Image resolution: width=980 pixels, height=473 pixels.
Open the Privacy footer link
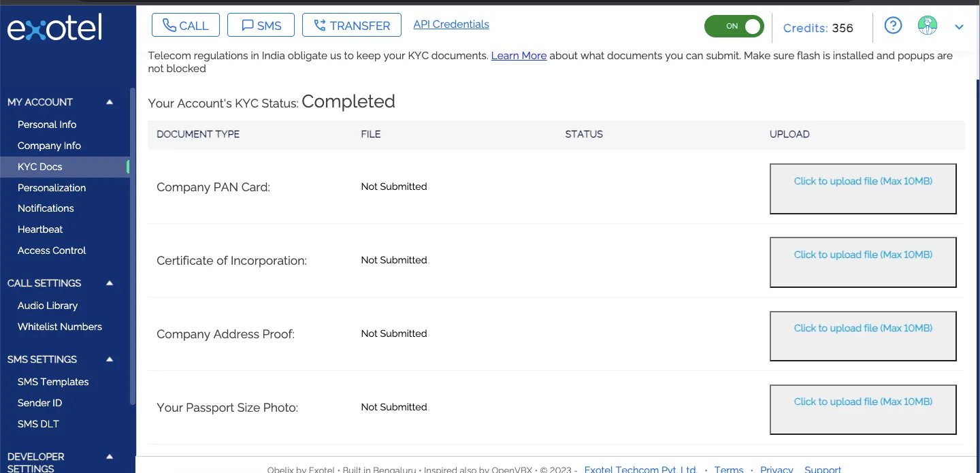pyautogui.click(x=777, y=469)
